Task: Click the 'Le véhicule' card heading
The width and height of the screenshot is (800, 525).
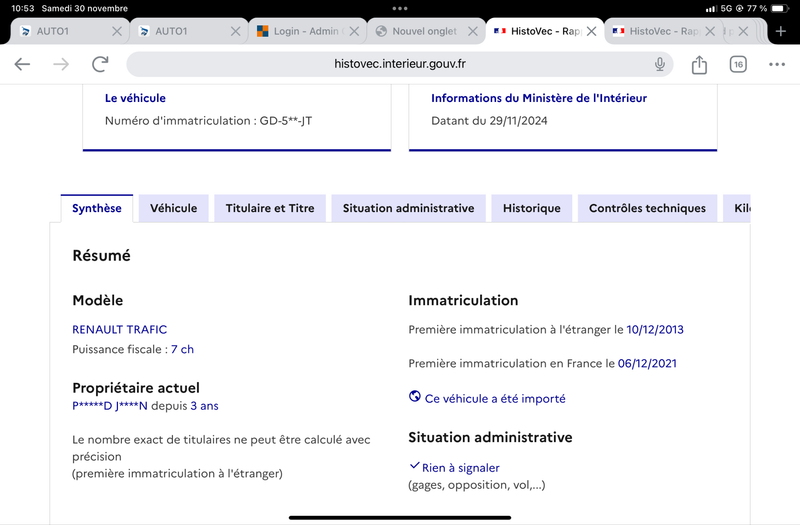Action: (135, 98)
